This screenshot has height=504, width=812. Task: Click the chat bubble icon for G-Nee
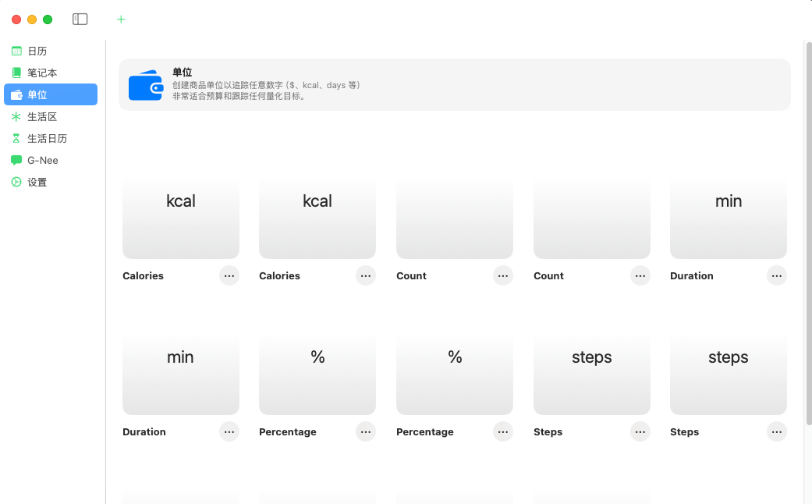click(x=16, y=160)
